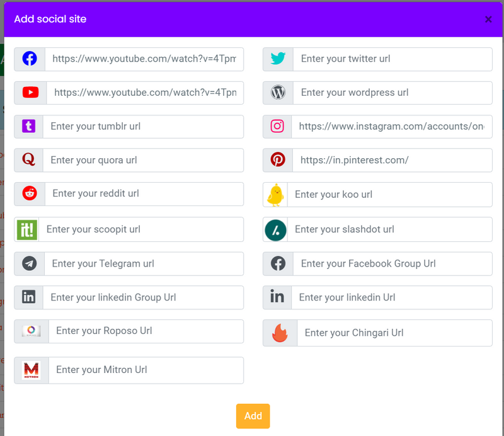This screenshot has width=504, height=436.
Task: Focus the wordpress url field
Action: point(392,93)
